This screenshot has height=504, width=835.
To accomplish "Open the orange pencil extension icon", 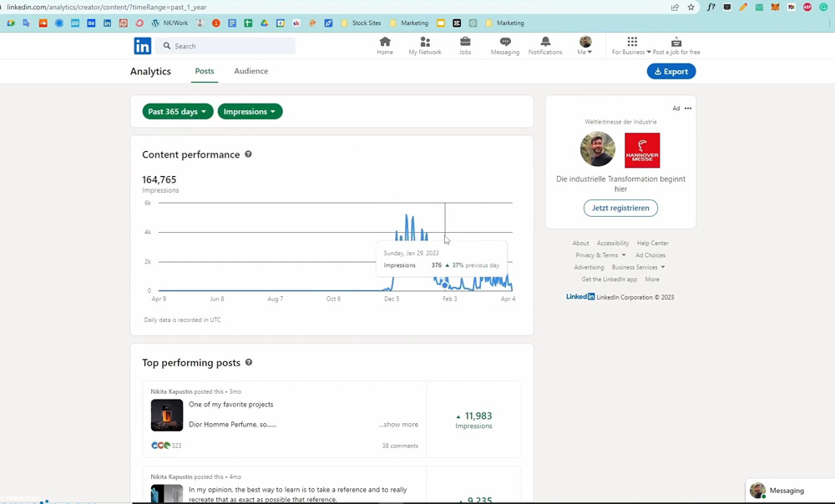I will click(x=743, y=7).
